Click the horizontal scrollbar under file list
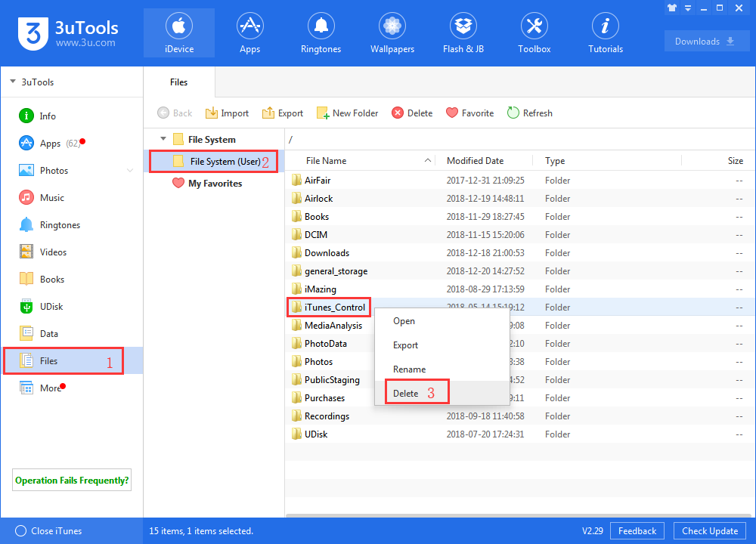756x544 pixels. (x=519, y=515)
